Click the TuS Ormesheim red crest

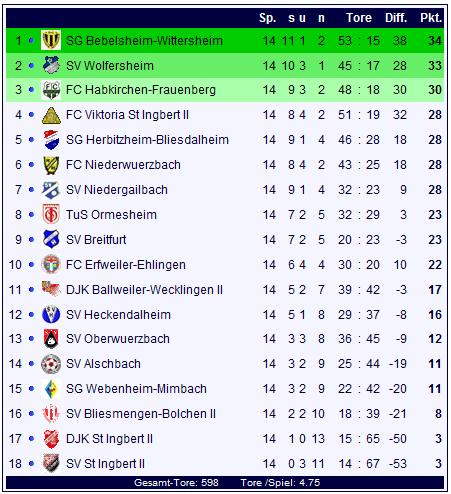tap(51, 214)
